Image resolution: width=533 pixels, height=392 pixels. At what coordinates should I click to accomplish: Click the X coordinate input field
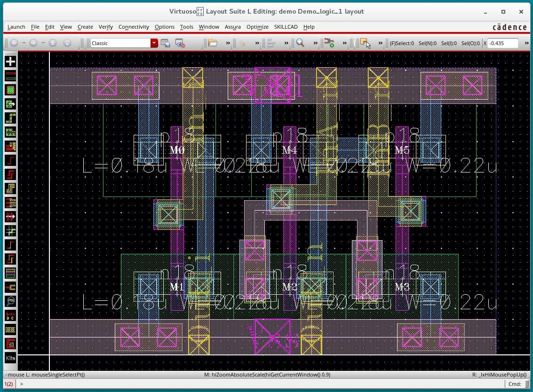click(x=502, y=43)
